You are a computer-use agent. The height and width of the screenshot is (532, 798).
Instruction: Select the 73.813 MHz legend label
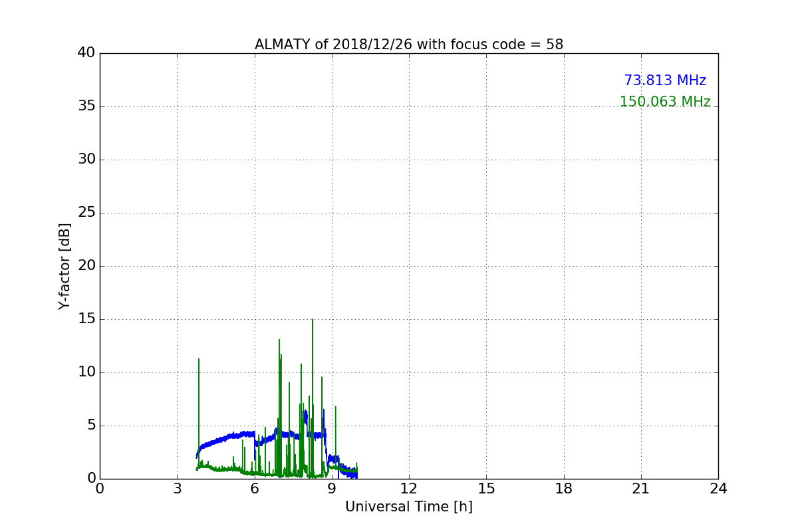[x=665, y=80]
